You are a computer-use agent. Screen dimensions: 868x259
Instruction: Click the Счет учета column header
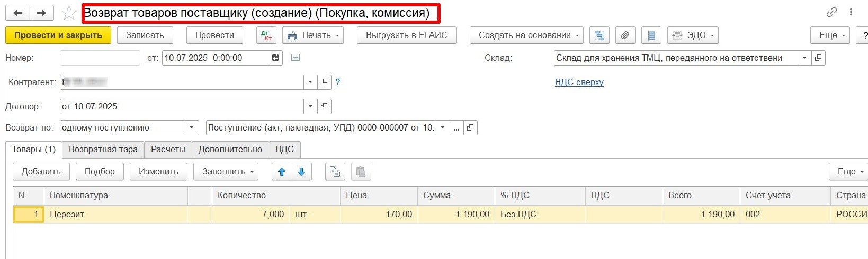[x=785, y=196]
